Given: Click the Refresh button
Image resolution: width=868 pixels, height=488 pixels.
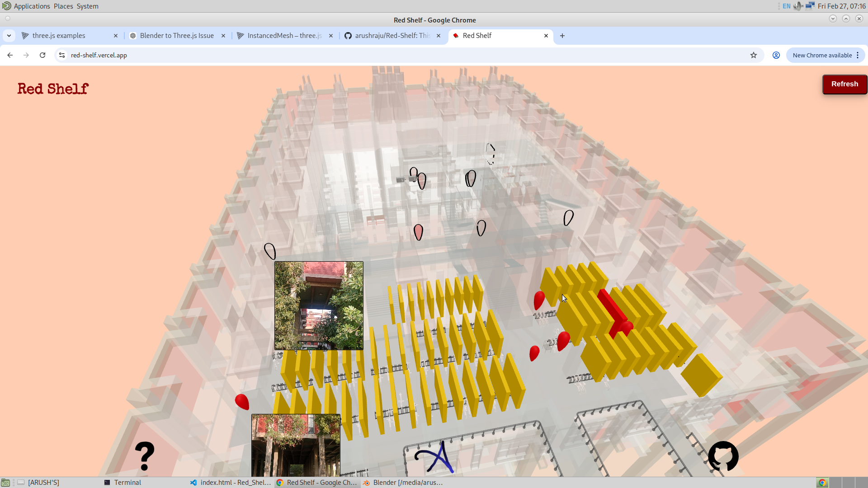Looking at the screenshot, I should (x=844, y=84).
